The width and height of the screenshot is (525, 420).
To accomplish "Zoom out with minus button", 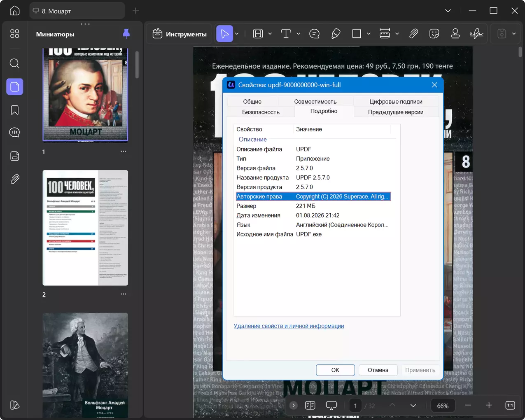I will point(468,406).
